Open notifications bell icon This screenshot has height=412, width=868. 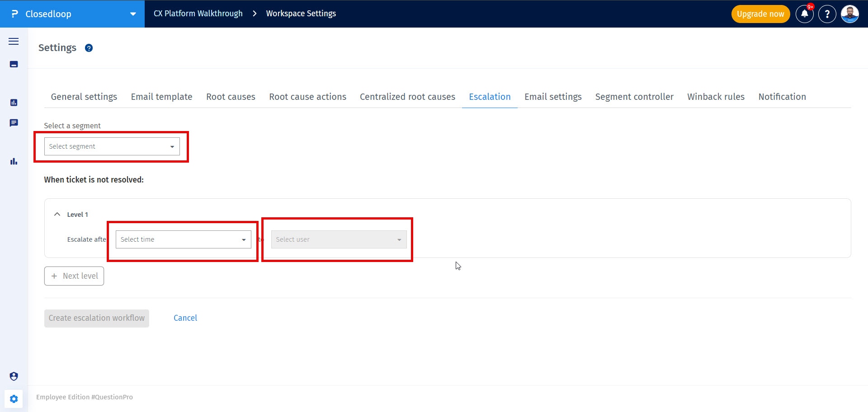click(x=804, y=14)
